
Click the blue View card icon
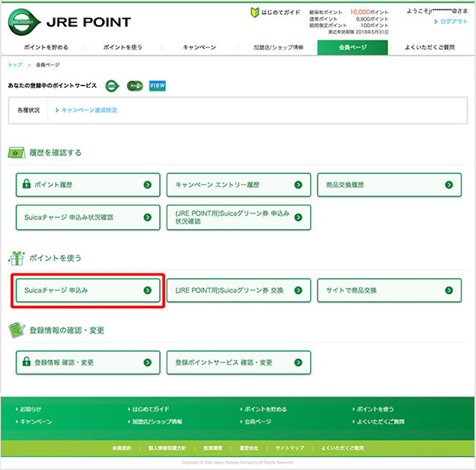(x=157, y=85)
